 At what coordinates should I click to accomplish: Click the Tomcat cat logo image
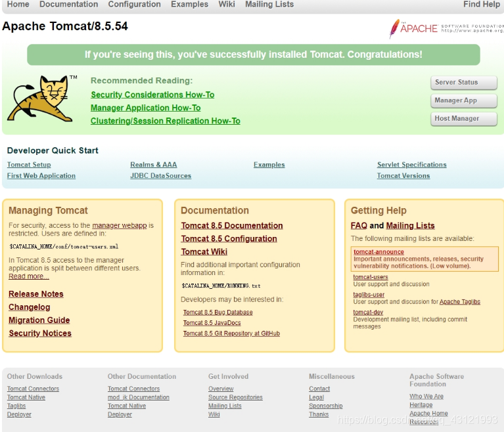[x=42, y=98]
